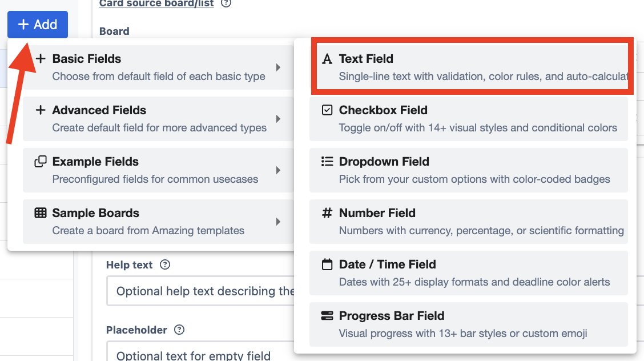
Task: Expand the Basic Fields submenu arrow
Action: point(278,67)
